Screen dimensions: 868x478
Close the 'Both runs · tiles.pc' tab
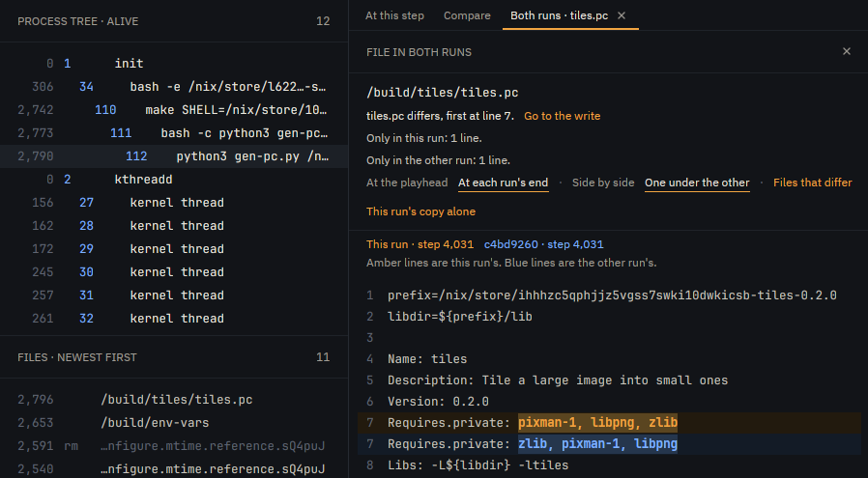(x=622, y=15)
